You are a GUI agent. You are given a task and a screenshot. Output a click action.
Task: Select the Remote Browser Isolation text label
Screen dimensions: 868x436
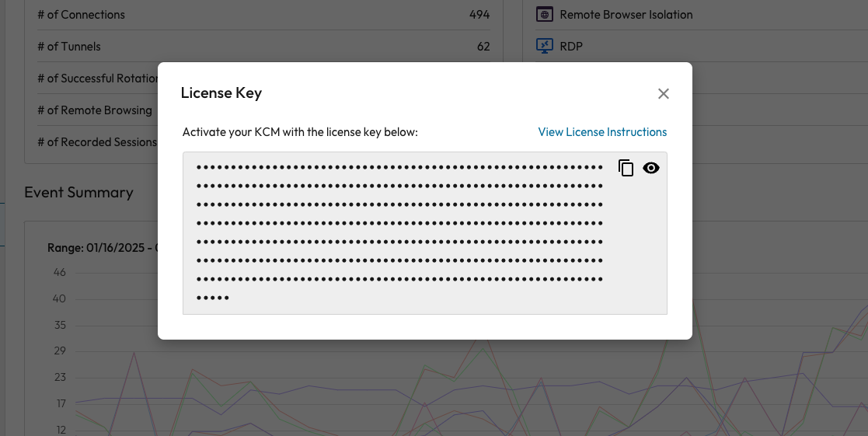tap(626, 15)
